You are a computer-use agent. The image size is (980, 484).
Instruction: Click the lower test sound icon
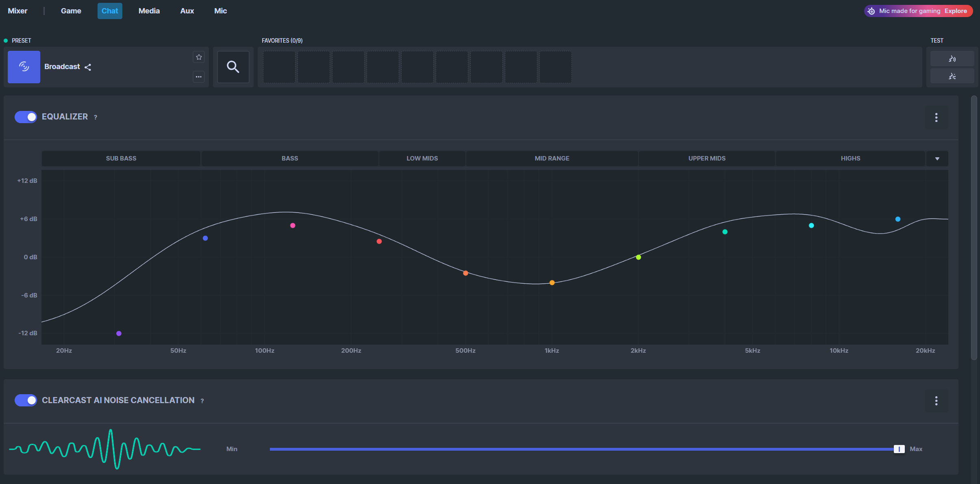[952, 76]
